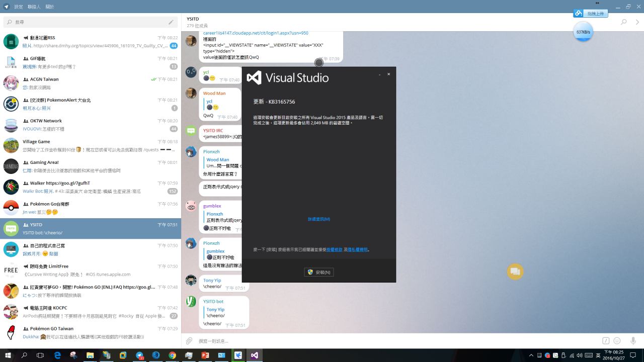Click the 637KB/s speed floating ball
The height and width of the screenshot is (362, 644).
click(x=583, y=32)
